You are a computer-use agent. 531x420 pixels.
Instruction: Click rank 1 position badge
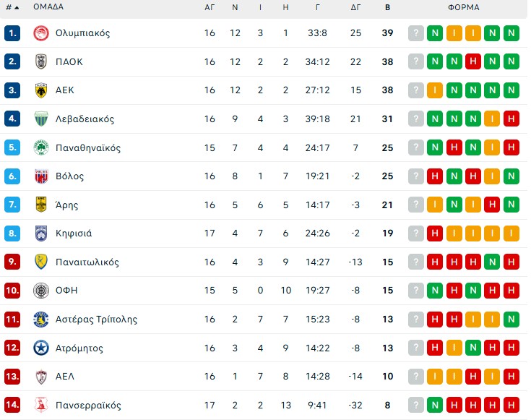pyautogui.click(x=12, y=33)
